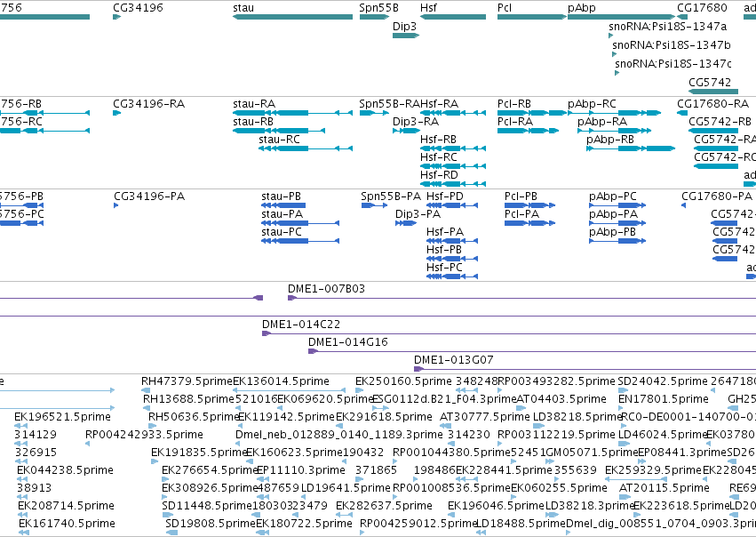
Task: Click EST EK196521.5prime
Action: [x=62, y=417]
